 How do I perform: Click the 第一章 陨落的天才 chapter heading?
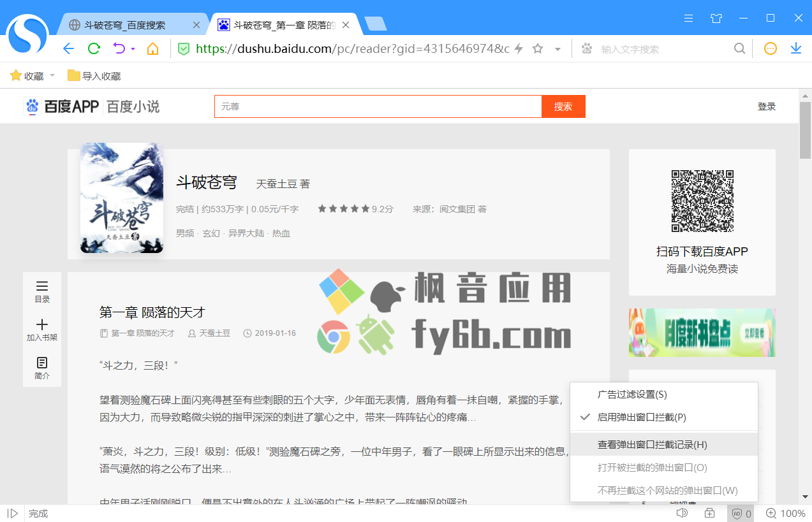(152, 312)
